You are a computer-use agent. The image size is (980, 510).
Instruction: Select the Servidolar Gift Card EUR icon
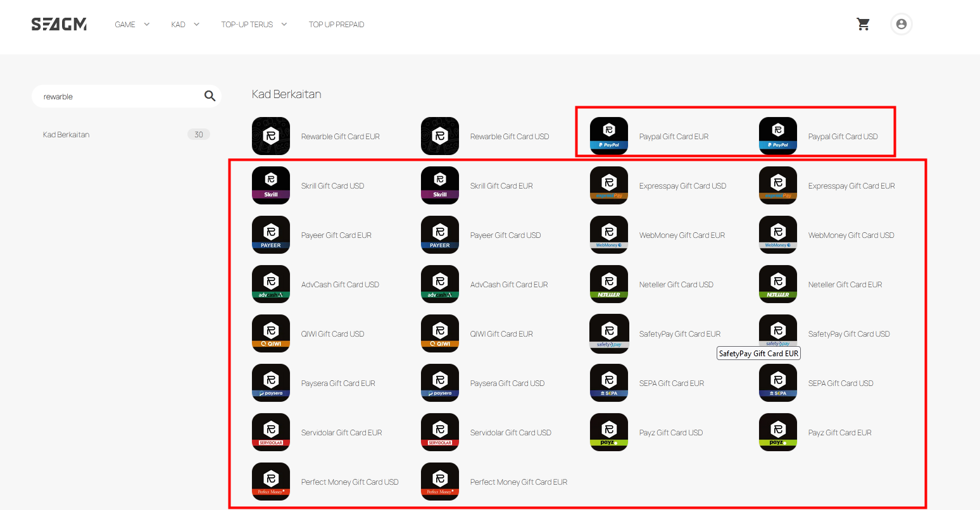tap(271, 432)
